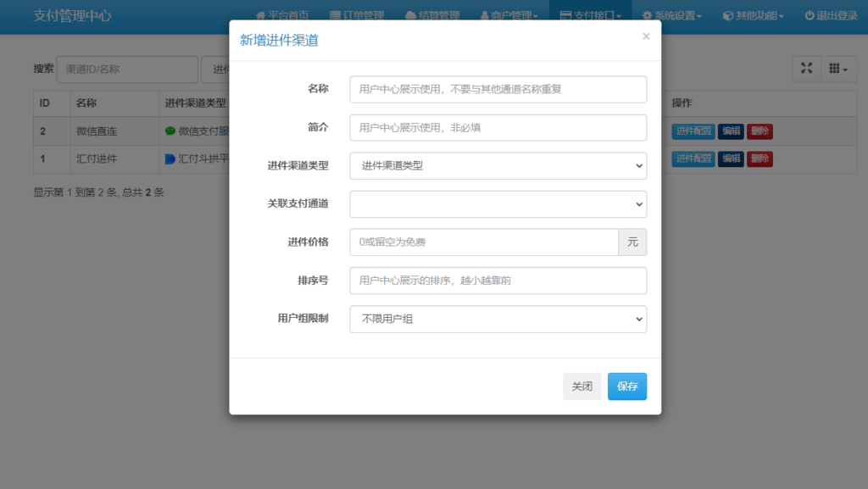Click the 平台首页 home icon
Screen dimensions: 868x489
pyautogui.click(x=259, y=14)
